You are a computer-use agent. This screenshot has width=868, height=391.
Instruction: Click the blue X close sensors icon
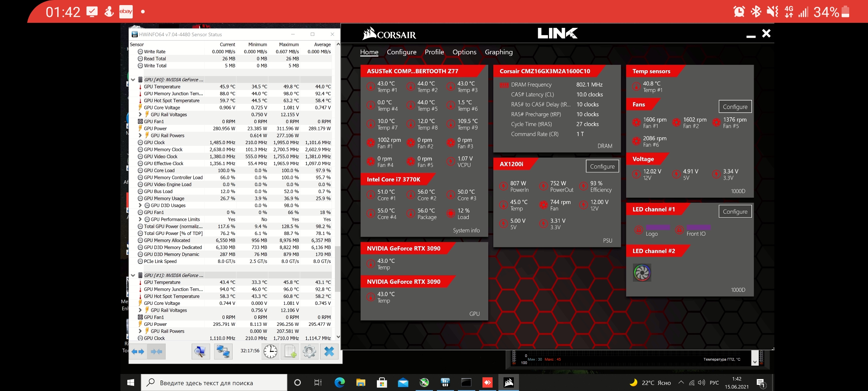[x=329, y=352]
